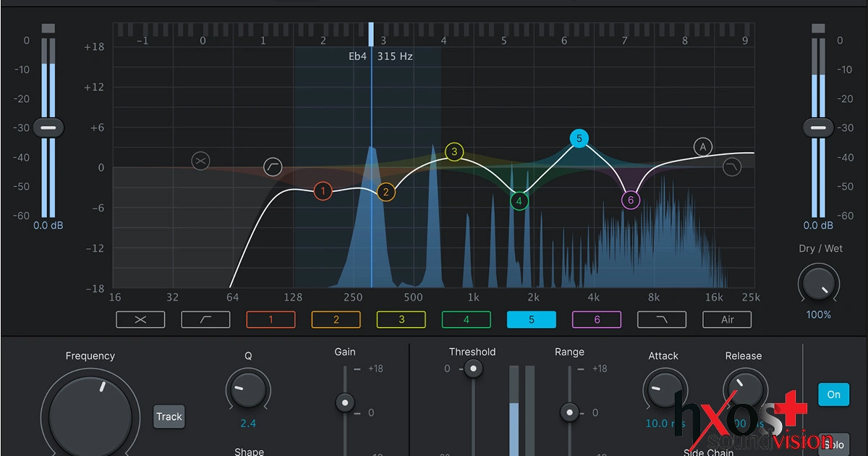Select green EQ node 4 on curve
This screenshot has height=456, width=868.
[x=519, y=201]
